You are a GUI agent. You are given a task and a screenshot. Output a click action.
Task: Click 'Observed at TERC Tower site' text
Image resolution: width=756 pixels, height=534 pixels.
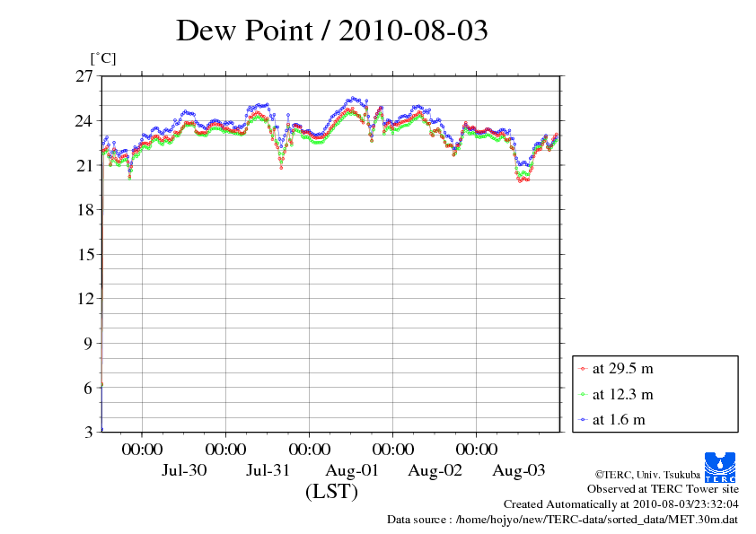pyautogui.click(x=663, y=489)
